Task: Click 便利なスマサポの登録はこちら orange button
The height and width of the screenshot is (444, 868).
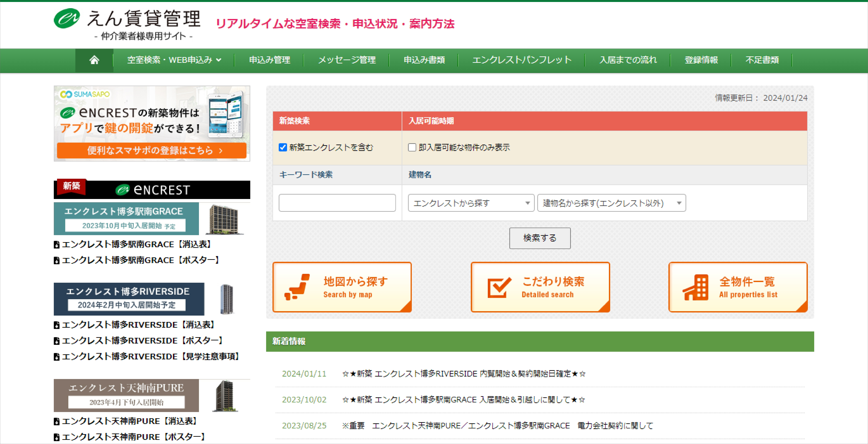Action: coord(152,150)
